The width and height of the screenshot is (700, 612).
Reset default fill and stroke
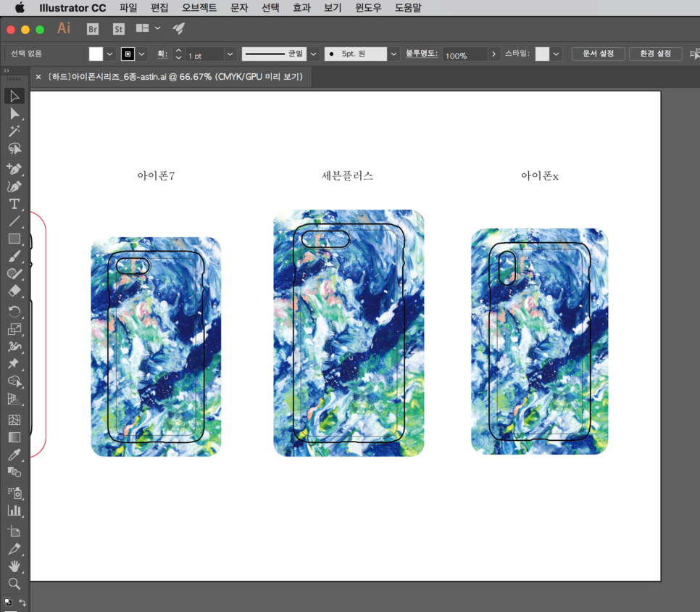(x=7, y=602)
